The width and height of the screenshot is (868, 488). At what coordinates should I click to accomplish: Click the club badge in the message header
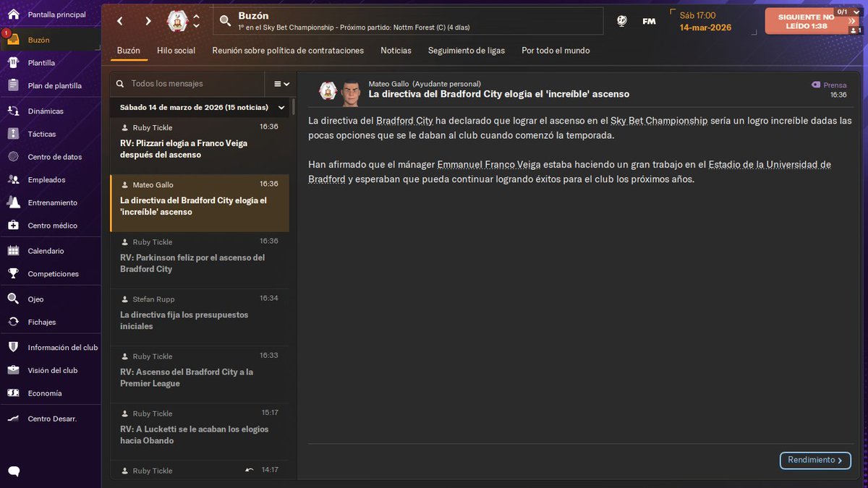click(328, 91)
